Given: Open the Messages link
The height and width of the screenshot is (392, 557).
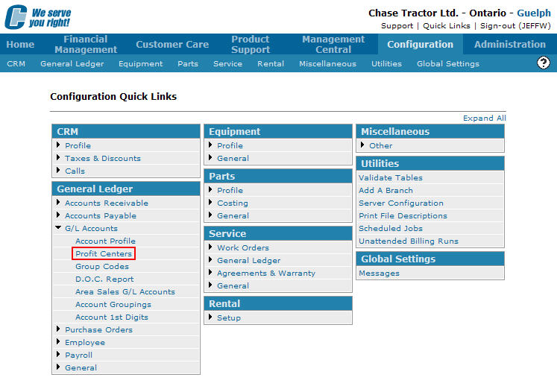Looking at the screenshot, I should tap(379, 273).
